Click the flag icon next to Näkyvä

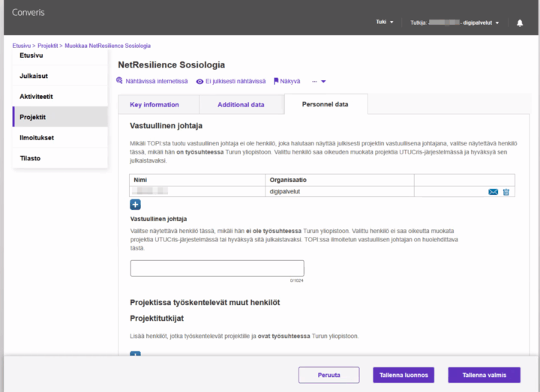pos(276,81)
